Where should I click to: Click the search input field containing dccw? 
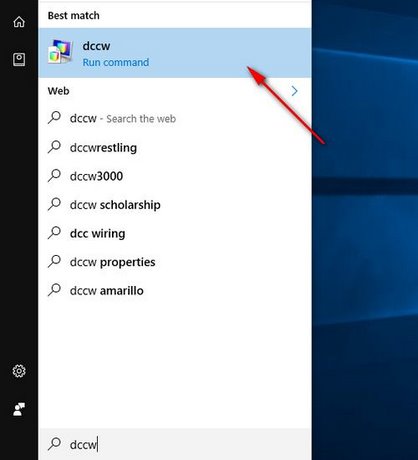click(x=175, y=444)
